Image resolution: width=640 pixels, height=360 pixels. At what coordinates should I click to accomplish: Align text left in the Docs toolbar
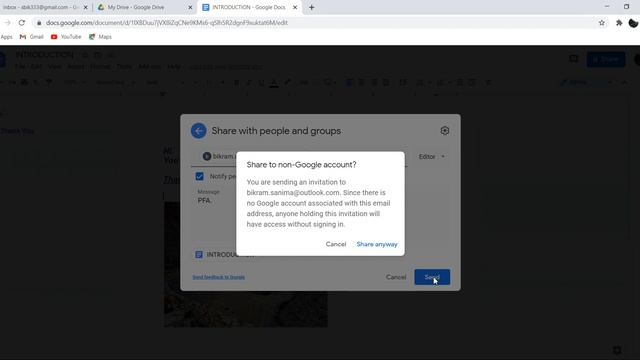(349, 83)
